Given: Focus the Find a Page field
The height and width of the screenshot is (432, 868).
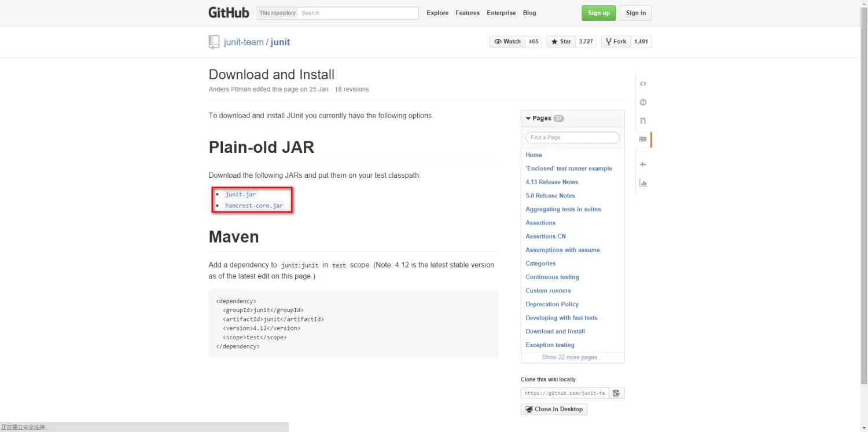Looking at the screenshot, I should click(572, 137).
